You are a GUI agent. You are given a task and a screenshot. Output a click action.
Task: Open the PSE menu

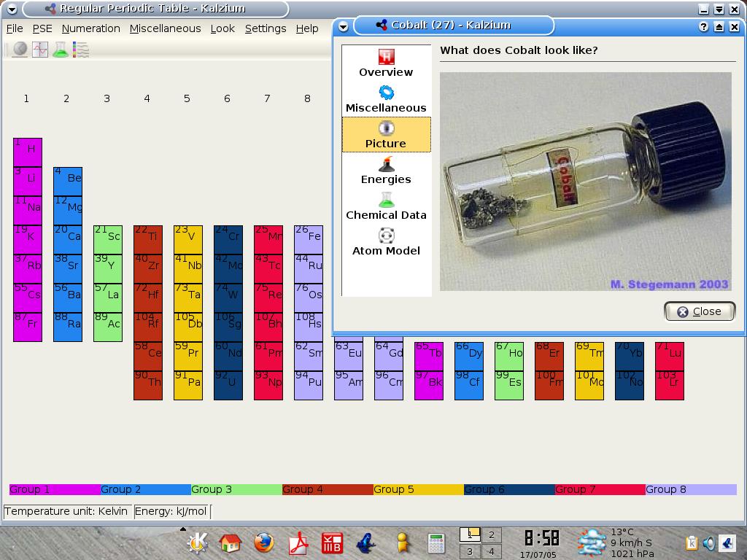pyautogui.click(x=42, y=28)
